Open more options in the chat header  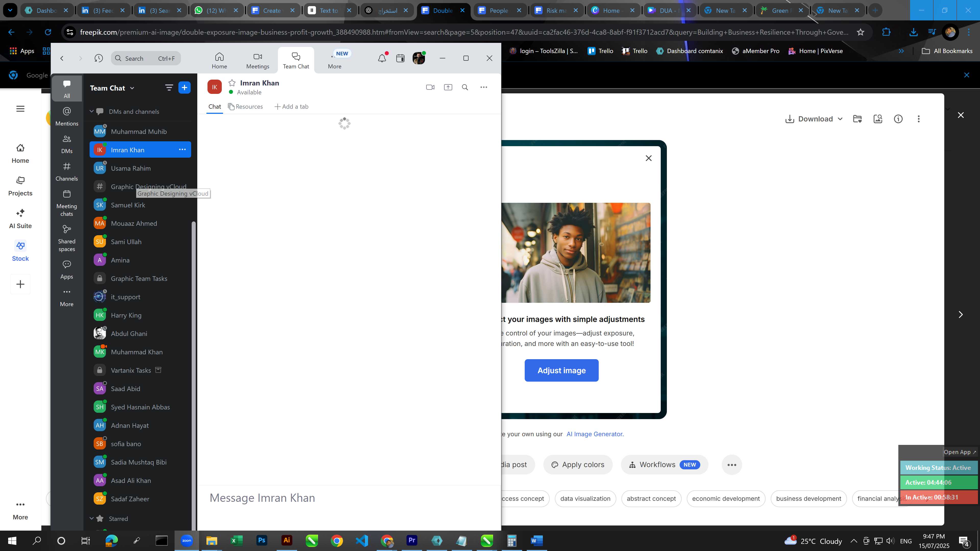[484, 87]
